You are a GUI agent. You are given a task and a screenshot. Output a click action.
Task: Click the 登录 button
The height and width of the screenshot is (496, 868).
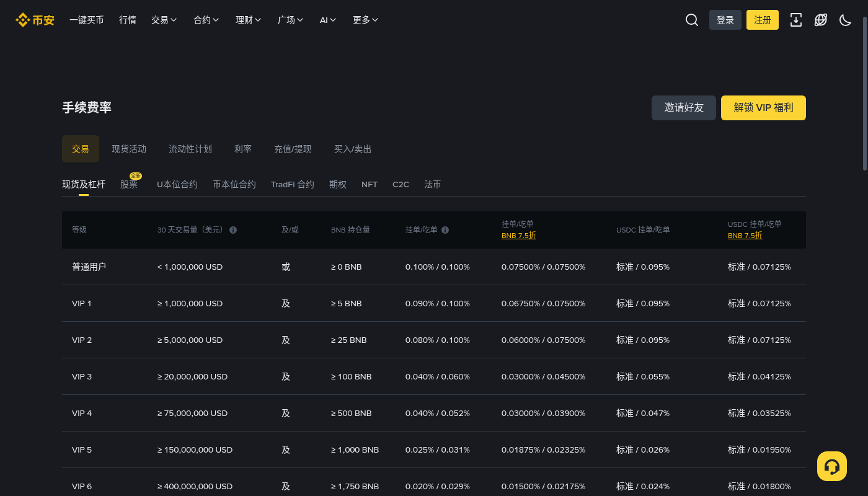(725, 20)
